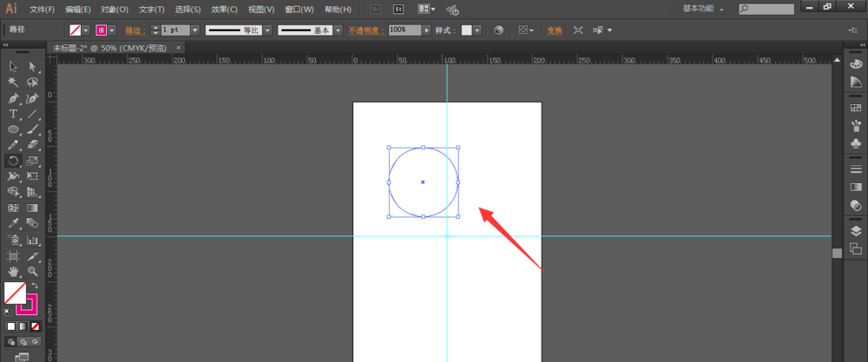
Task: Select the Slice tool
Action: click(x=32, y=256)
